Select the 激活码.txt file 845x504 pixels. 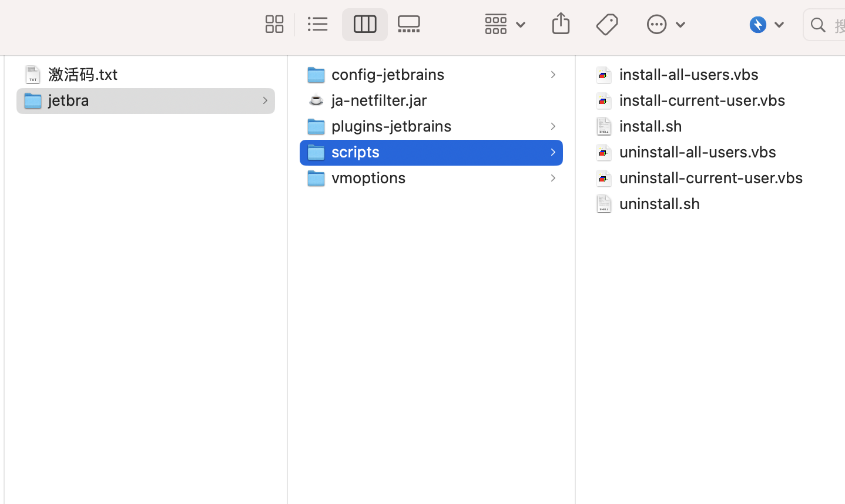(83, 75)
